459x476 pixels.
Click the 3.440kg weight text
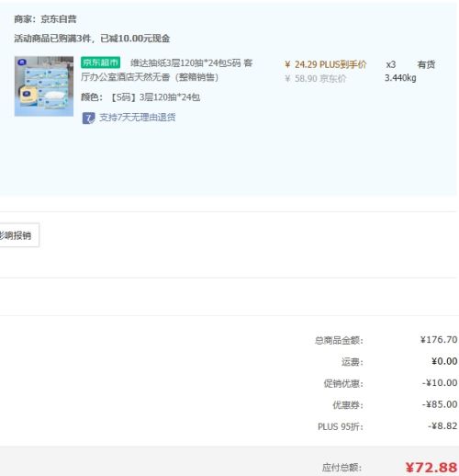tap(400, 78)
